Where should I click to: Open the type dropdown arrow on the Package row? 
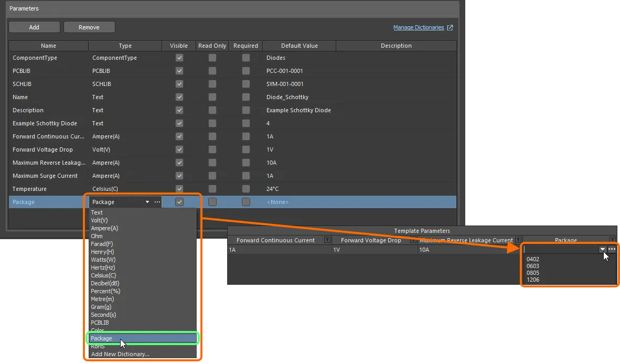click(x=146, y=201)
